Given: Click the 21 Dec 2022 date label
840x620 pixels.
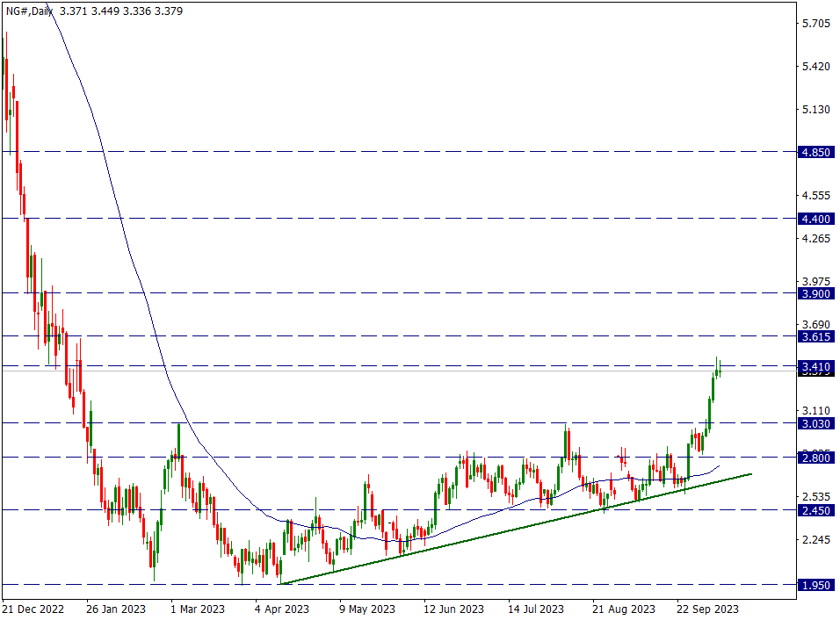Looking at the screenshot, I should [x=33, y=609].
